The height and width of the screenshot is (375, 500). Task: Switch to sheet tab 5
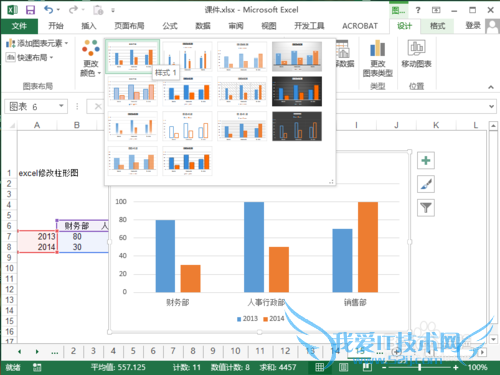pos(133,351)
